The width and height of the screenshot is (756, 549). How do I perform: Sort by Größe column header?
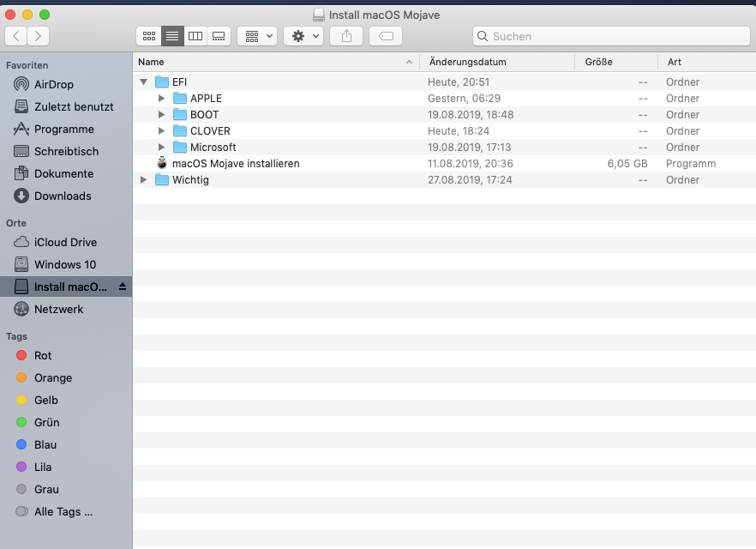[x=616, y=62]
